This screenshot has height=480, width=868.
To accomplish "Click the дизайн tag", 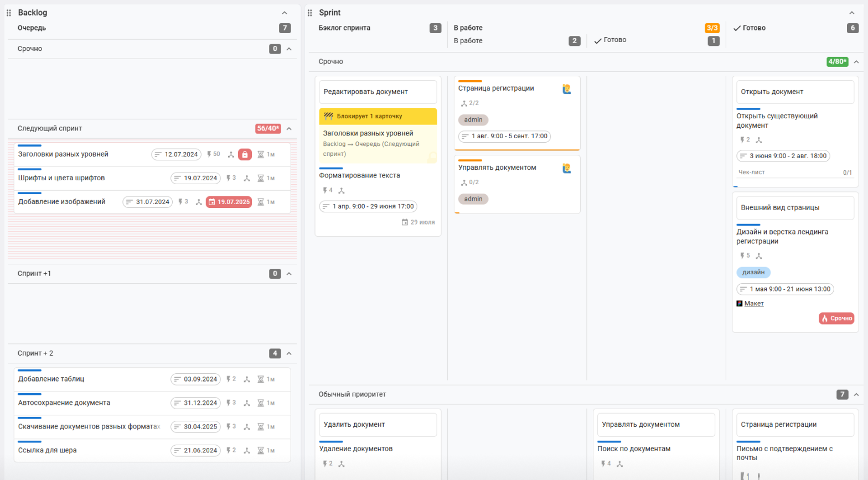I will point(753,272).
